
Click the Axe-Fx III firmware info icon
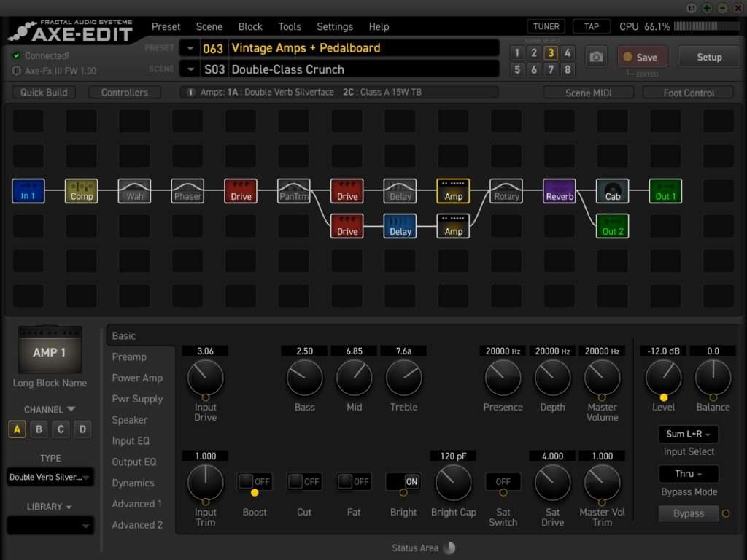16,71
